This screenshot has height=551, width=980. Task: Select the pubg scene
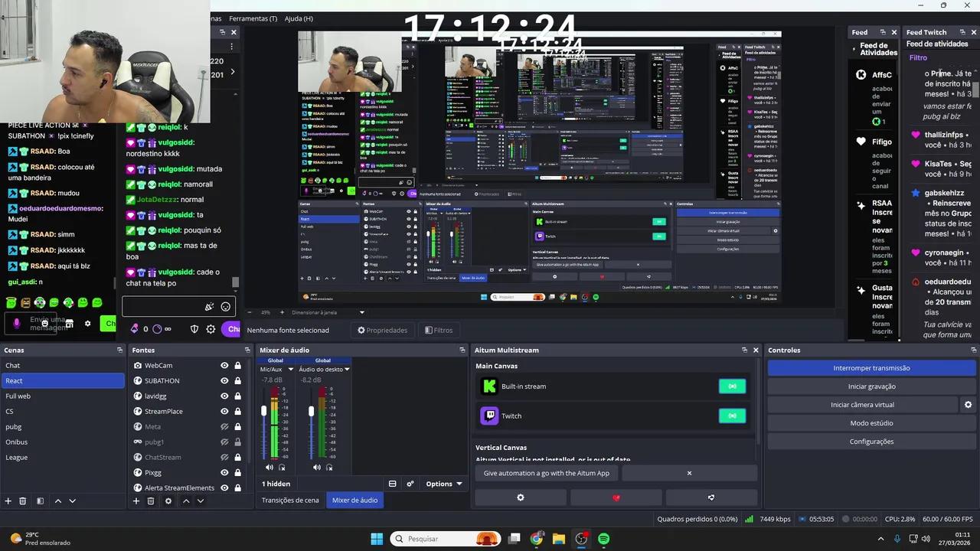pyautogui.click(x=62, y=427)
